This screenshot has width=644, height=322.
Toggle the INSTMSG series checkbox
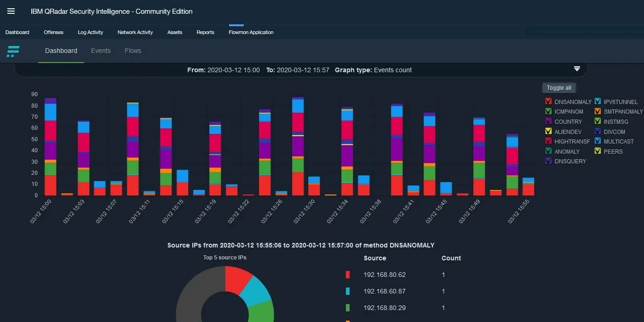click(x=598, y=121)
